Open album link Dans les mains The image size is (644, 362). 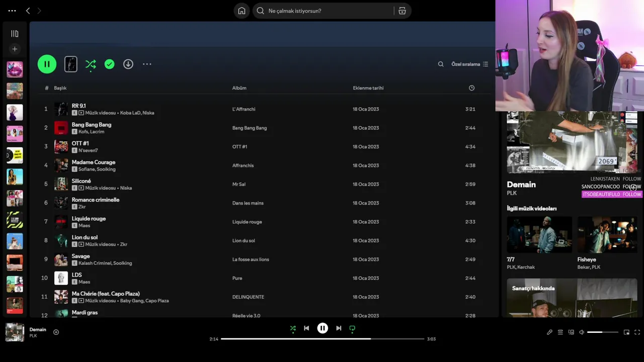[248, 203]
